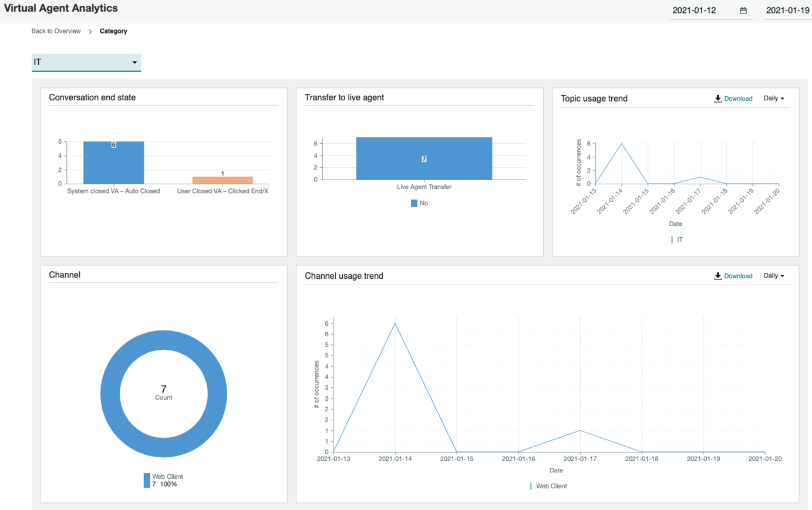Click the User Closed VA orange bar
The image size is (812, 510).
click(223, 180)
